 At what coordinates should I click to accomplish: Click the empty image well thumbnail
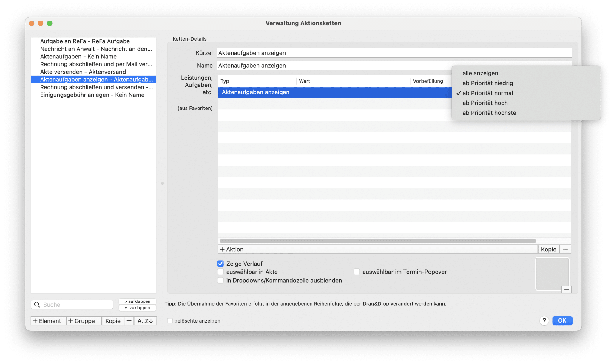coord(552,274)
